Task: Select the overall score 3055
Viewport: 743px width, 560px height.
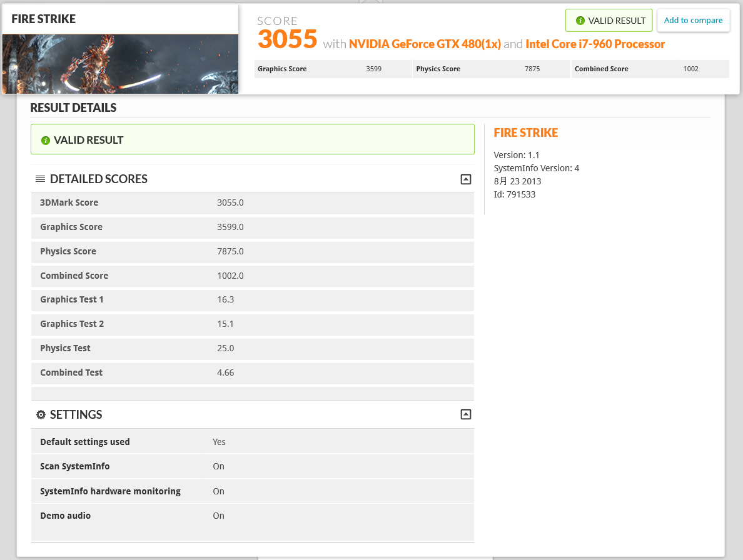Action: point(287,39)
